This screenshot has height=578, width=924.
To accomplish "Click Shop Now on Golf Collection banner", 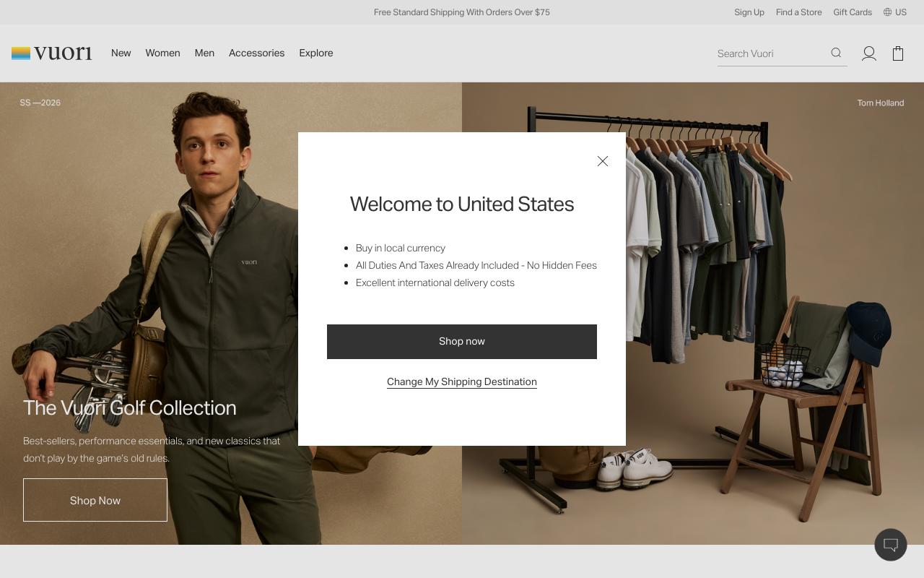I will click(x=95, y=500).
